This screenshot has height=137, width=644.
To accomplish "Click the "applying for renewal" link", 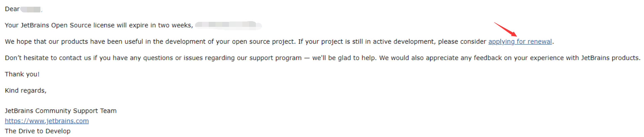I will click(x=520, y=42).
